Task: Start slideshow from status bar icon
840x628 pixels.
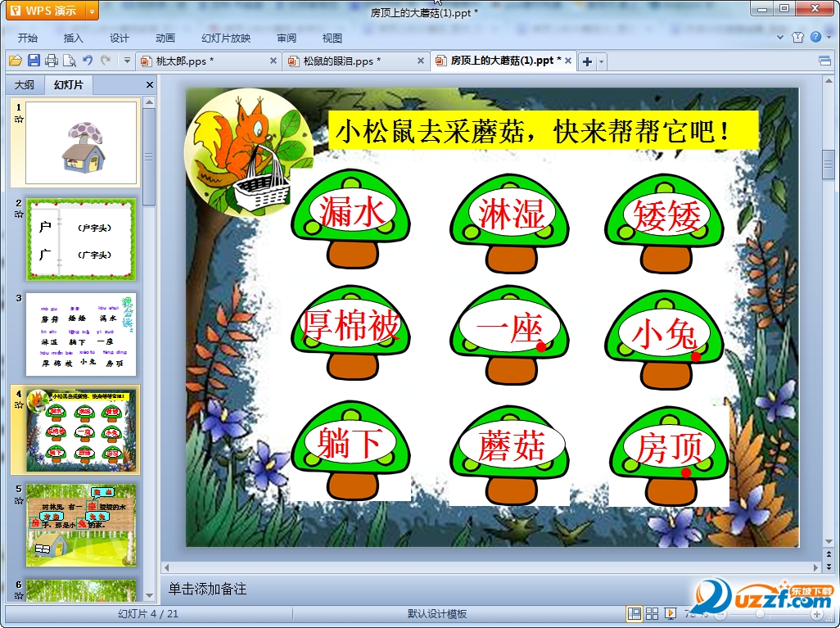Action: point(670,613)
